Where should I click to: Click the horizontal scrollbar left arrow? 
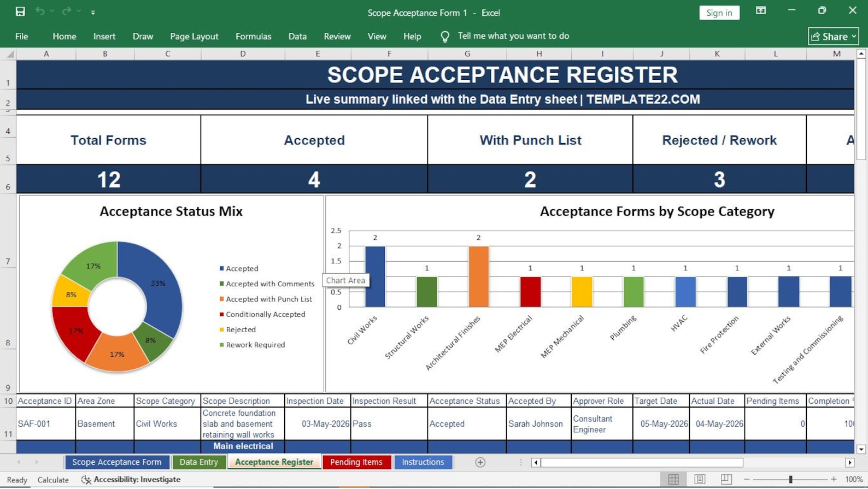pyautogui.click(x=536, y=463)
